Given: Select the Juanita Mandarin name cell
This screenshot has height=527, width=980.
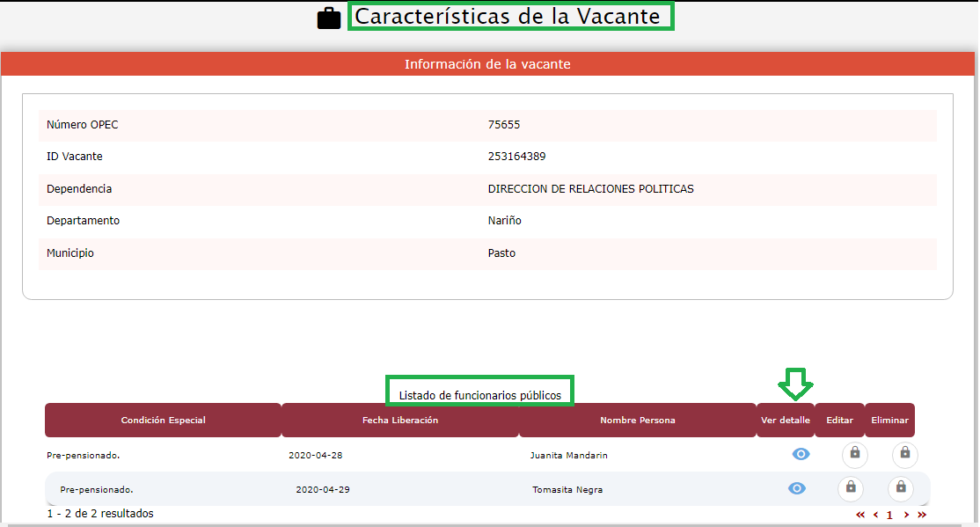Looking at the screenshot, I should coord(568,456).
